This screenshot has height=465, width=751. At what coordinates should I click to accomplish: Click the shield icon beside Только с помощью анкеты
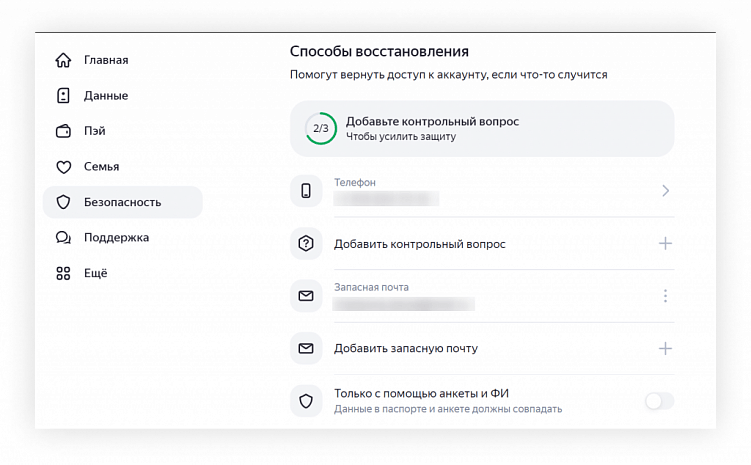306,401
